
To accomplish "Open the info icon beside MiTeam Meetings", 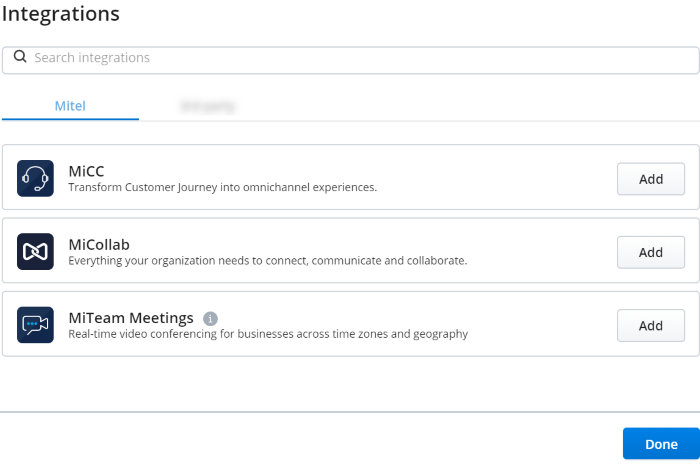I will coord(210,319).
